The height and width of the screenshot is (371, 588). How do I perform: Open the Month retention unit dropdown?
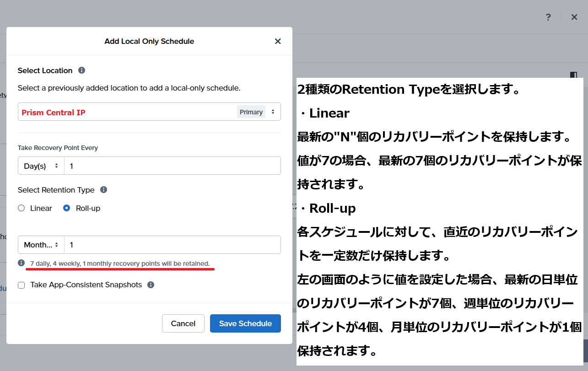tap(41, 245)
